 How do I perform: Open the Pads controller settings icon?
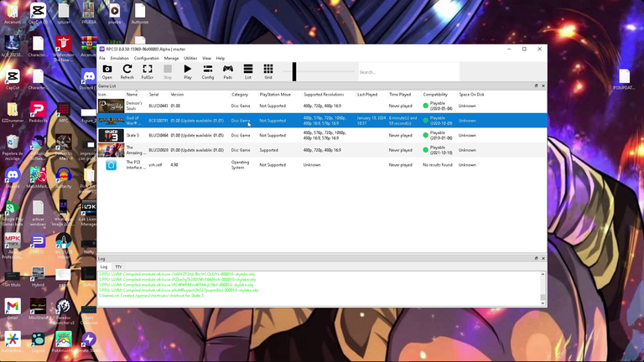point(228,71)
